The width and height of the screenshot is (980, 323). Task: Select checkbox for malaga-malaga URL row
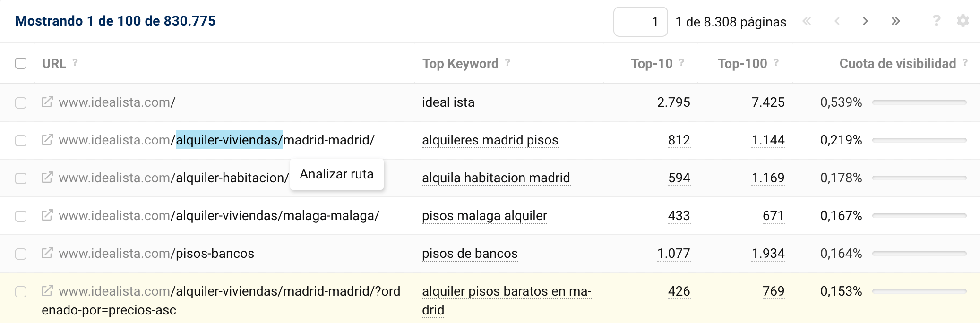point(21,216)
